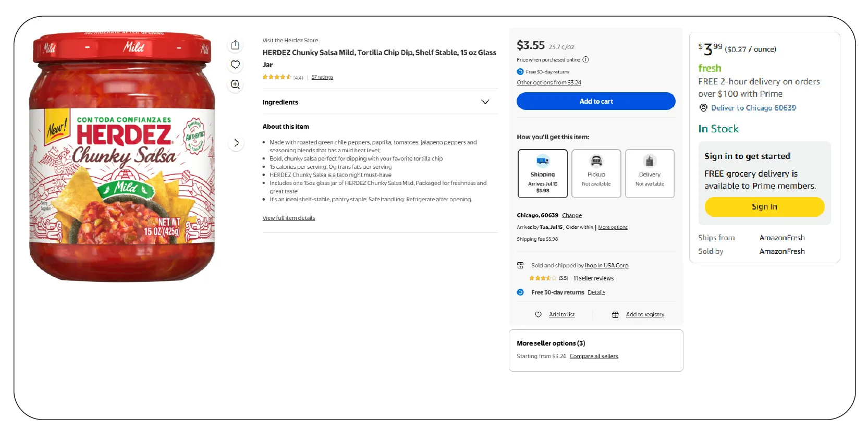Open the 'Visit the Herdez Store' link
This screenshot has height=431, width=868.
click(290, 40)
